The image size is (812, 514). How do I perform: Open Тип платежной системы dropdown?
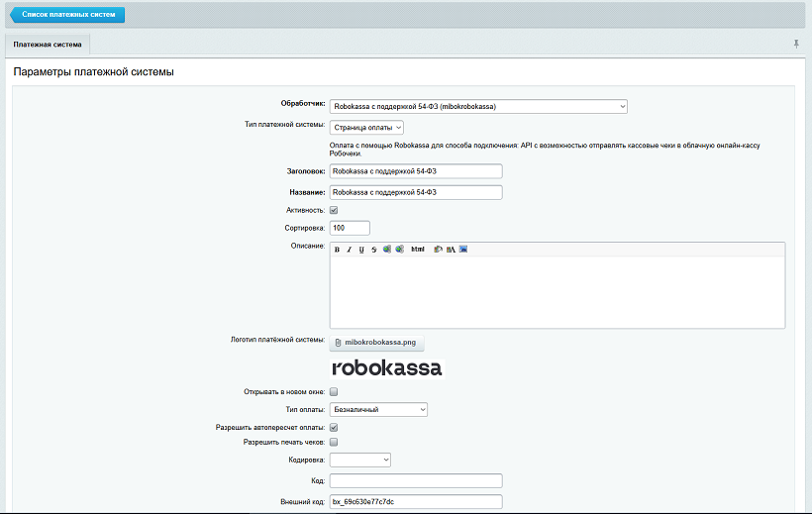[366, 127]
